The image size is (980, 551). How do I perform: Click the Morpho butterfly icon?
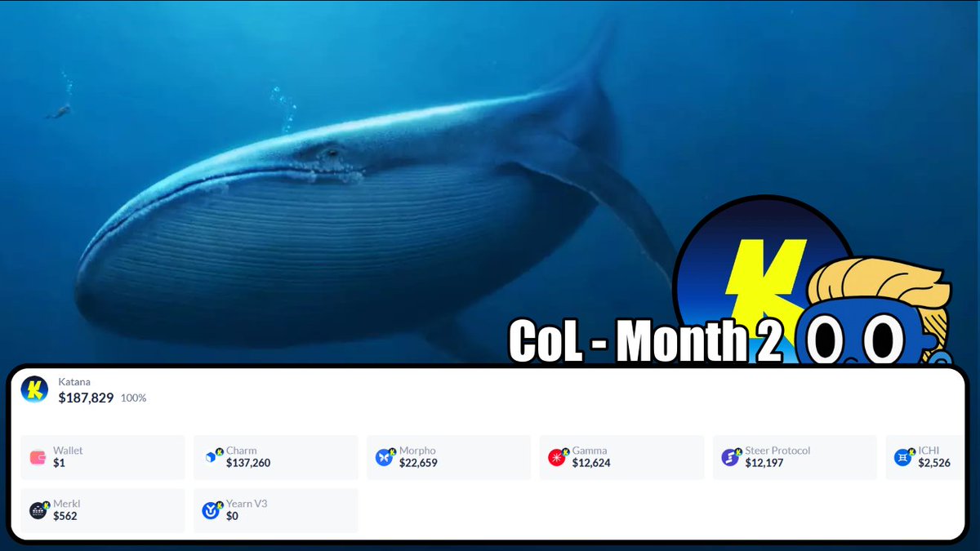(x=385, y=456)
